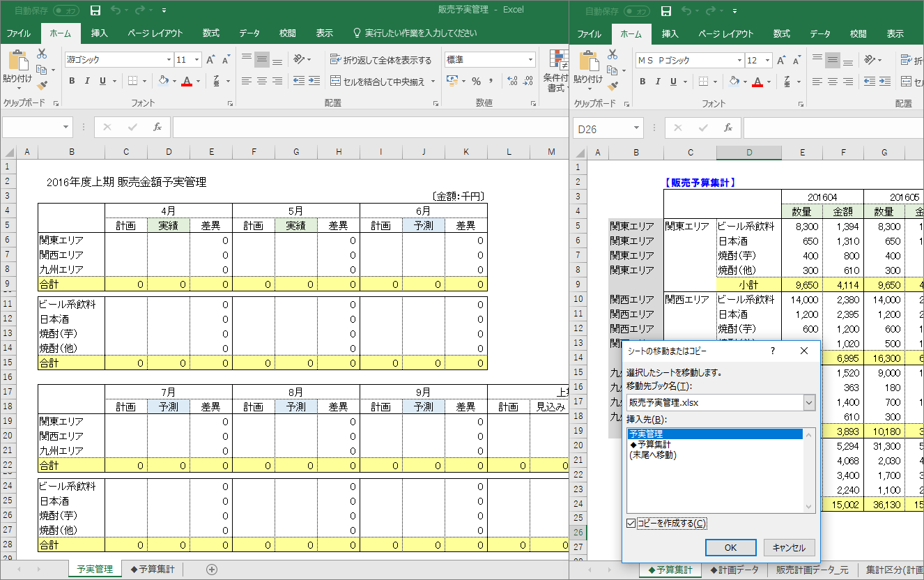Apply percent style in left window

point(476,81)
